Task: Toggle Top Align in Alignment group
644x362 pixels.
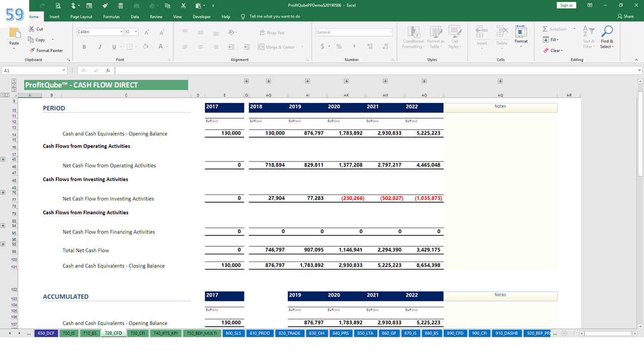Action: 186,32
